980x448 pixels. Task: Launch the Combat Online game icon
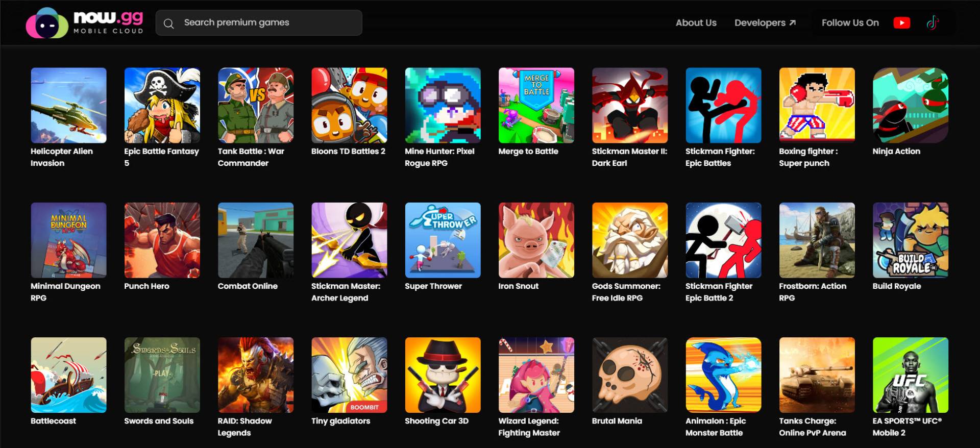point(256,240)
